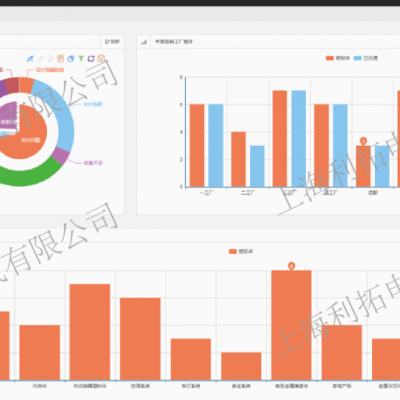Click the factory statistics panel title text
The image size is (400, 400).
pos(174,42)
